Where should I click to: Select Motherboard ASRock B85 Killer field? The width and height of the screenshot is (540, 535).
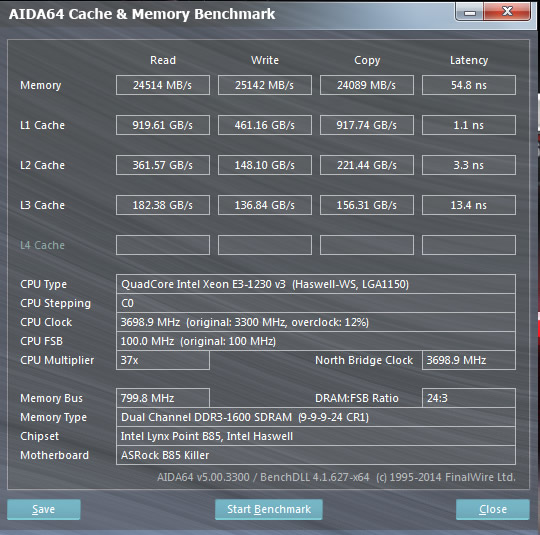coord(316,455)
